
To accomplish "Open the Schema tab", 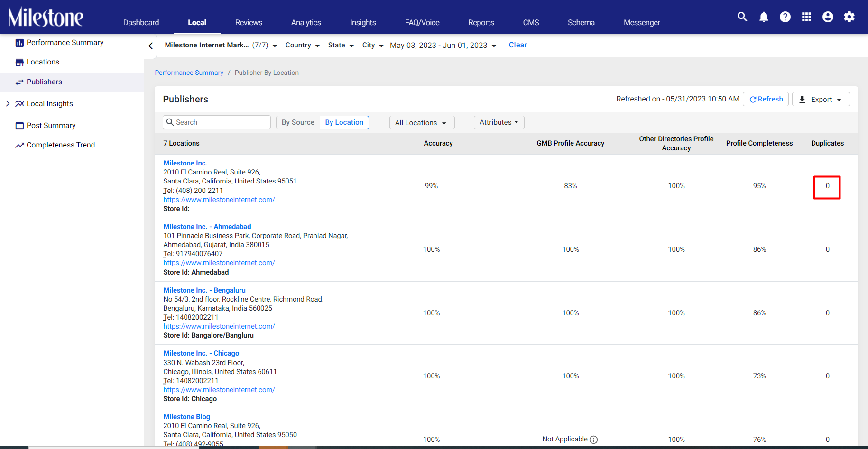I will (581, 22).
